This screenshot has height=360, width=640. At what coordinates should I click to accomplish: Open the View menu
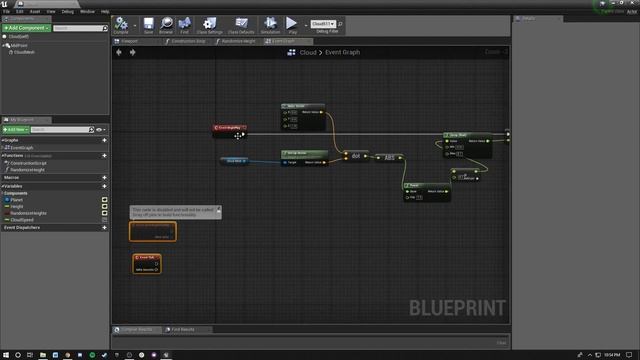tap(51, 12)
